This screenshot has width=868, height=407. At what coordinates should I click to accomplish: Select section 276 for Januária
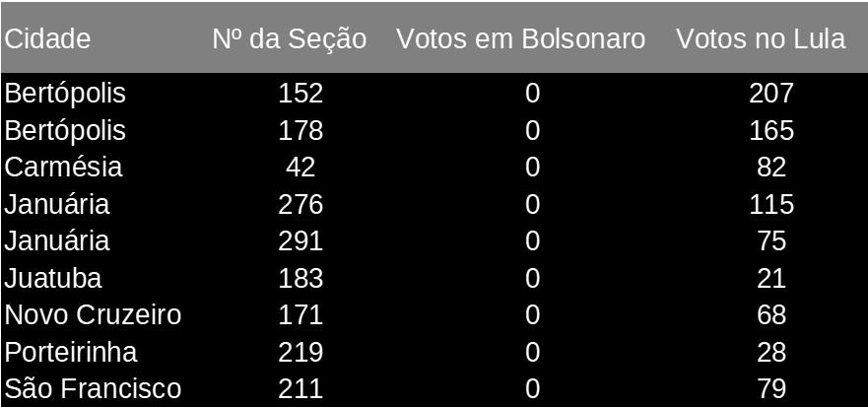[300, 204]
